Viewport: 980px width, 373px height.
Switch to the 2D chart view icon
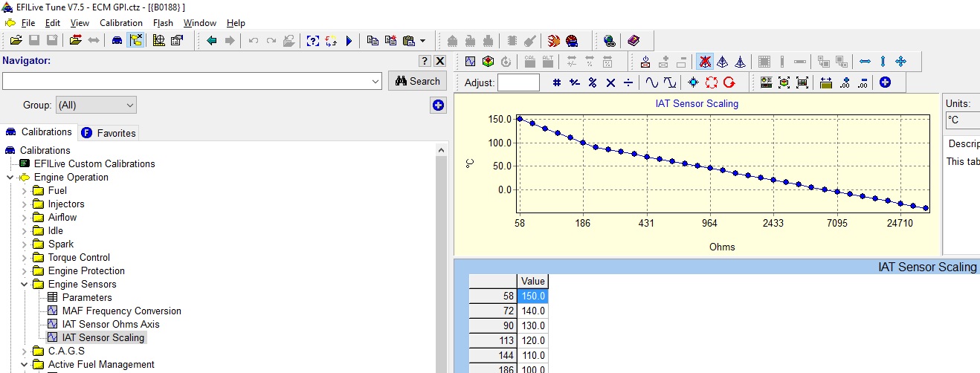coord(470,62)
